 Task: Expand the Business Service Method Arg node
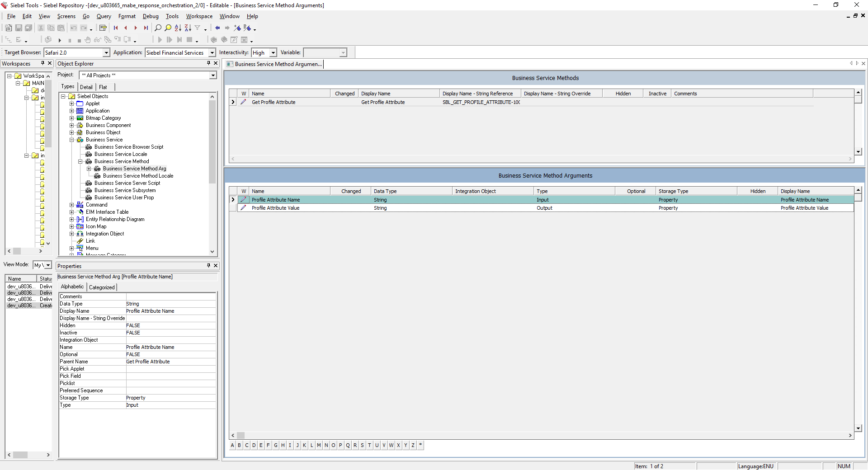[x=89, y=169]
